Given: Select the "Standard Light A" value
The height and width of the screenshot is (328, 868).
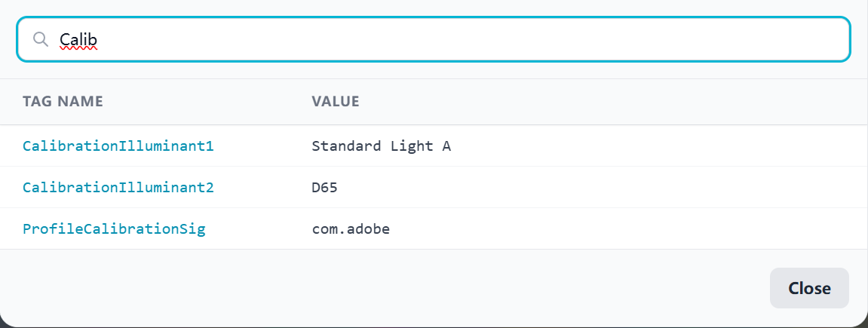Looking at the screenshot, I should tap(381, 146).
